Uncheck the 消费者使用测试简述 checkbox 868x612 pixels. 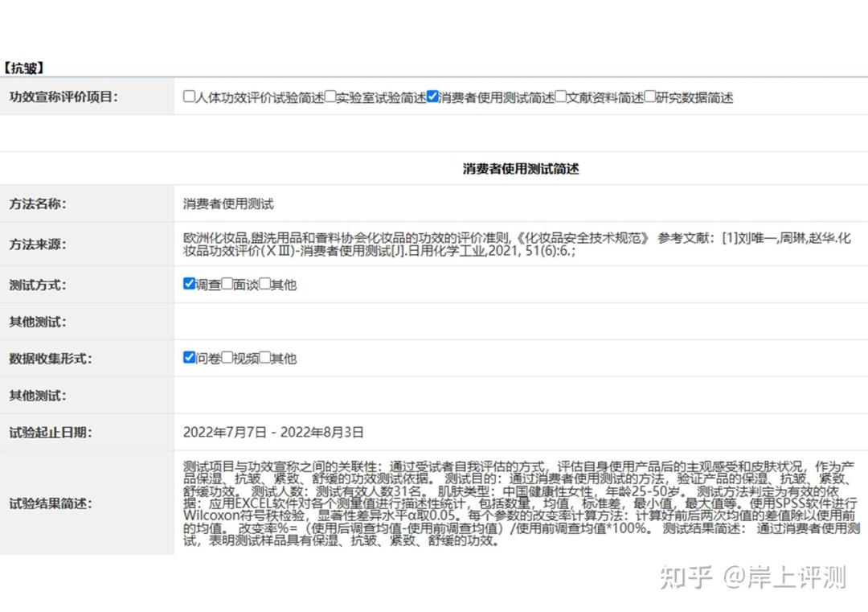click(x=432, y=97)
